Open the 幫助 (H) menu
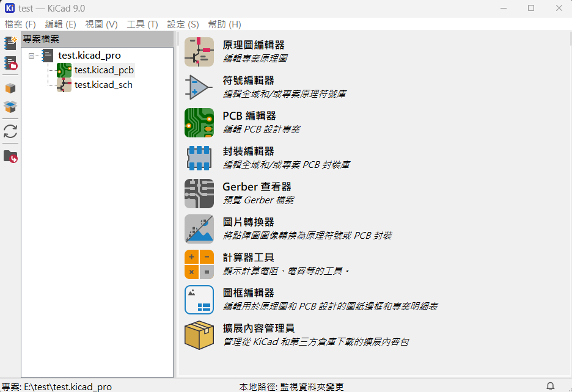The height and width of the screenshot is (392, 572). (224, 24)
